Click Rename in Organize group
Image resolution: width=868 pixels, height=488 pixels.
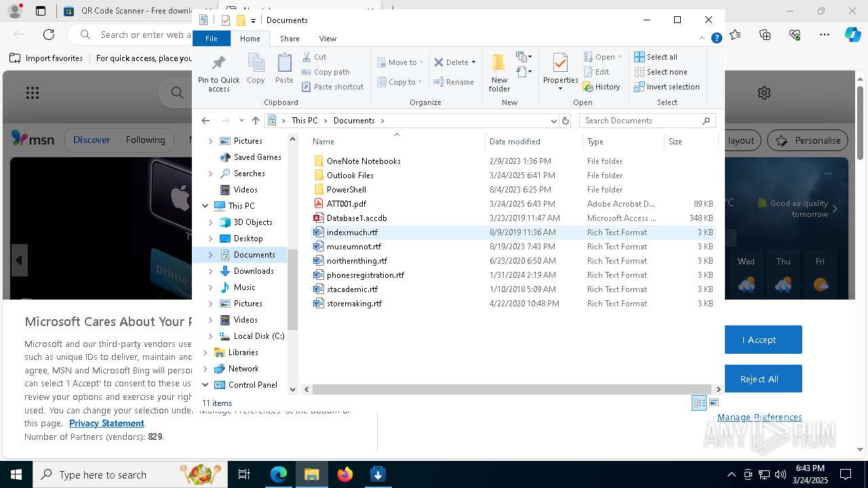[454, 82]
